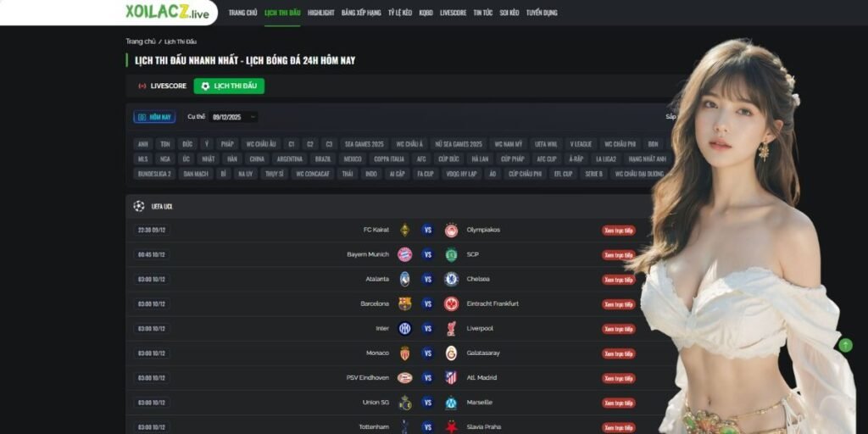The width and height of the screenshot is (868, 434).
Task: Follow the Trang chủ breadcrumb link
Action: tap(141, 42)
